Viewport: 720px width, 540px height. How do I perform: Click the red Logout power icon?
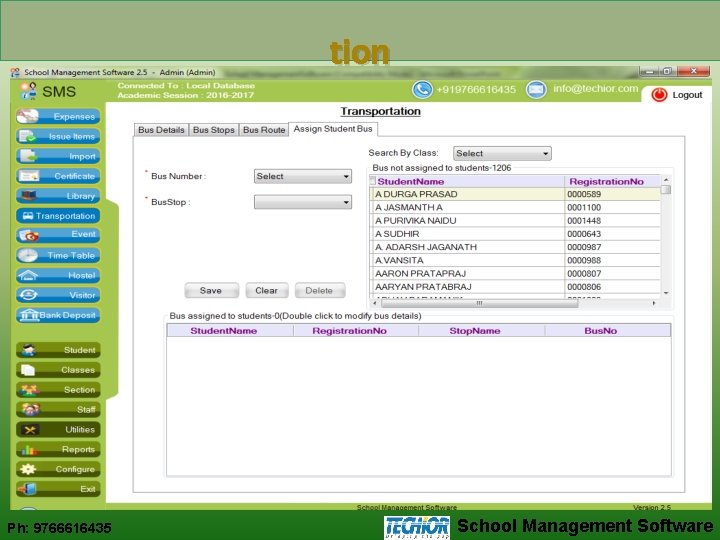659,95
